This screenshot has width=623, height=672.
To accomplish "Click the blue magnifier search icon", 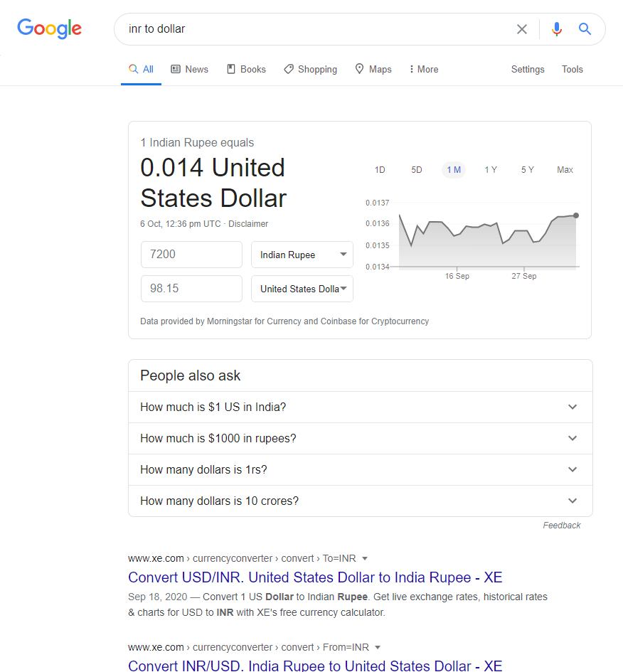I will pyautogui.click(x=585, y=29).
